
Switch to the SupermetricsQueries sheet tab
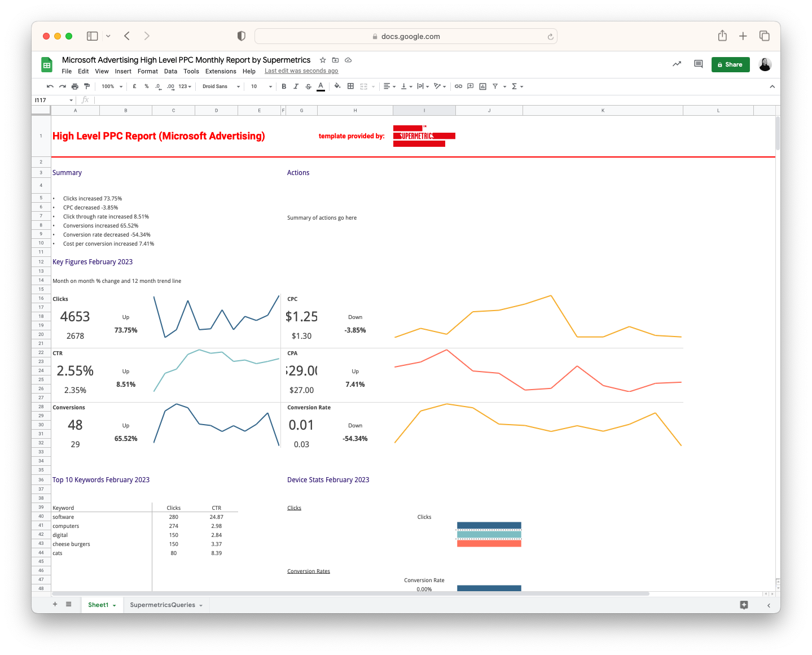coord(163,605)
